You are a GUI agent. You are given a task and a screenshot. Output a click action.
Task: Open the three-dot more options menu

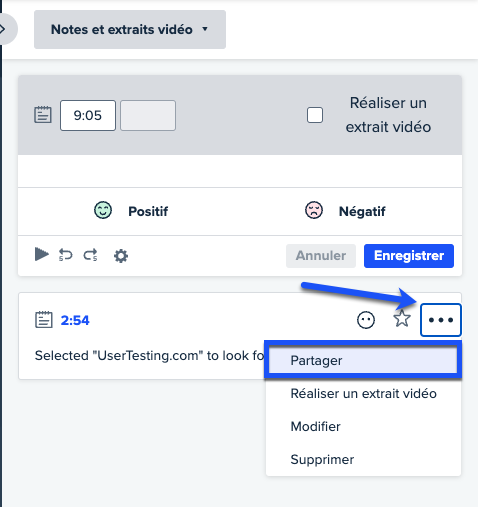[x=441, y=320]
